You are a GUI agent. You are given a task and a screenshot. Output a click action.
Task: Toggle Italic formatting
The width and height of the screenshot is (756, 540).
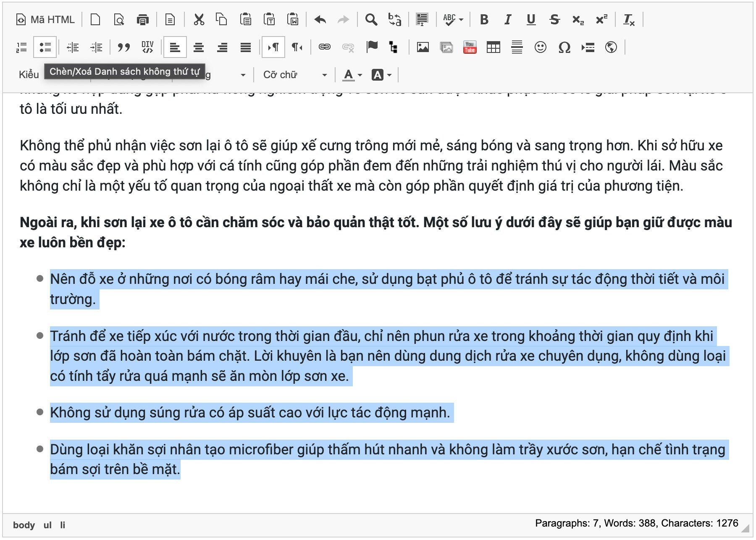507,20
